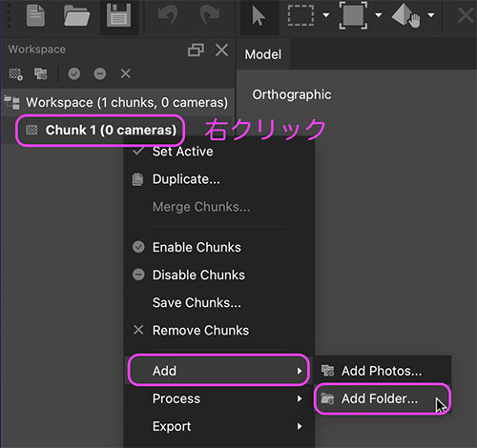
Task: Open dropdown arrow beside rectangle selection
Action: tap(326, 15)
